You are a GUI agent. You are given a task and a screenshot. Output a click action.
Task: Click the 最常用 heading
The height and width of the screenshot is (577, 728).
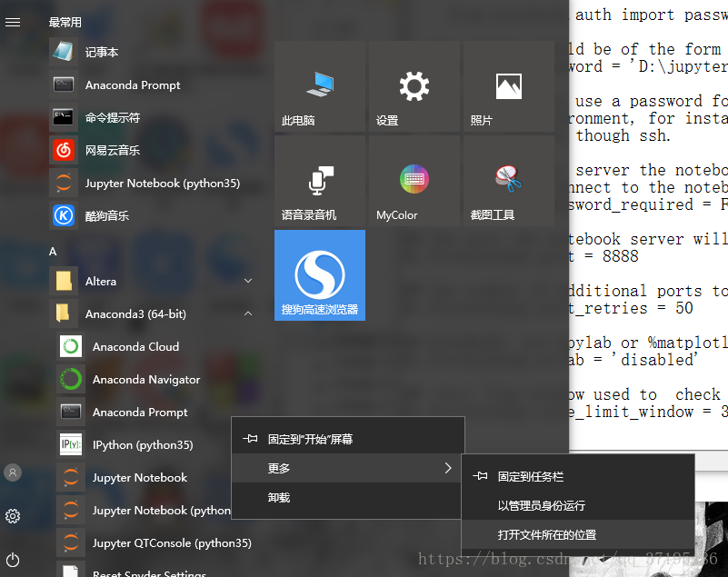[65, 23]
